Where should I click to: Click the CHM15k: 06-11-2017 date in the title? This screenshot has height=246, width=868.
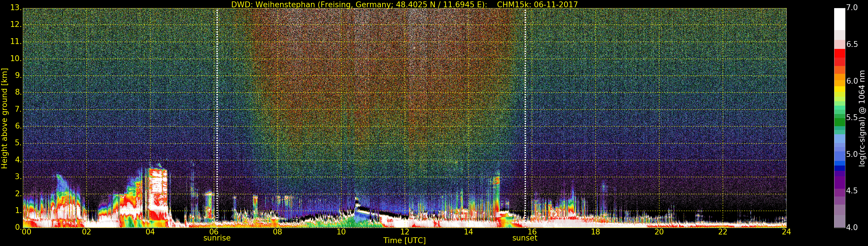pyautogui.click(x=537, y=4)
